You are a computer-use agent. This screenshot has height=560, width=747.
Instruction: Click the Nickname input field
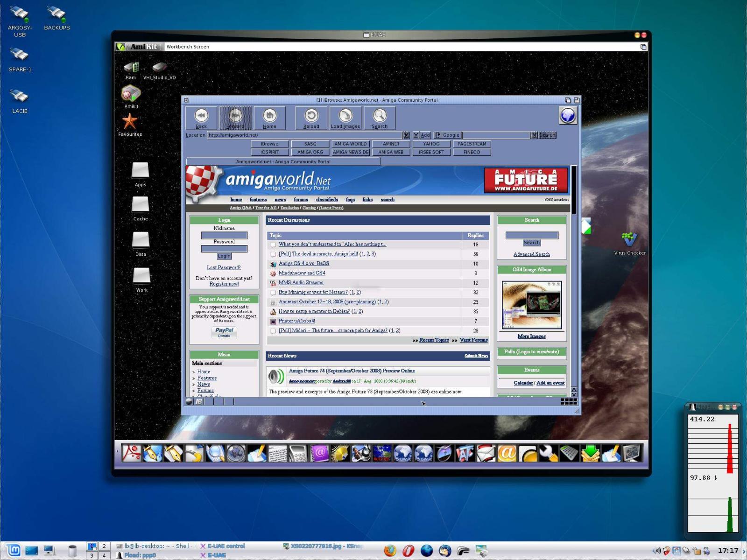click(x=224, y=235)
